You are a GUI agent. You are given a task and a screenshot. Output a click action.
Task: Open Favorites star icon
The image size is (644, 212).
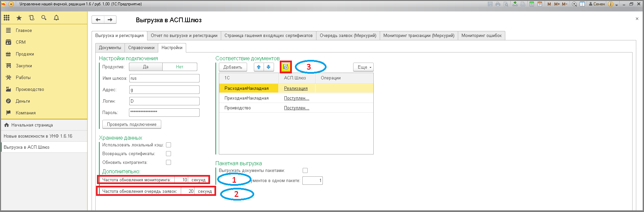19,18
